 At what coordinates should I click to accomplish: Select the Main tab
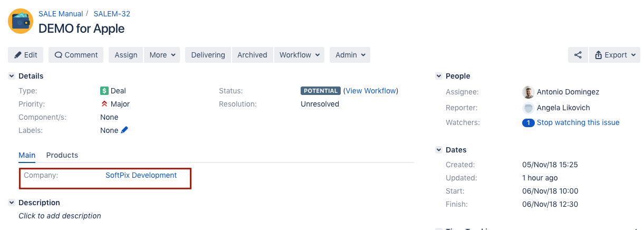click(27, 155)
